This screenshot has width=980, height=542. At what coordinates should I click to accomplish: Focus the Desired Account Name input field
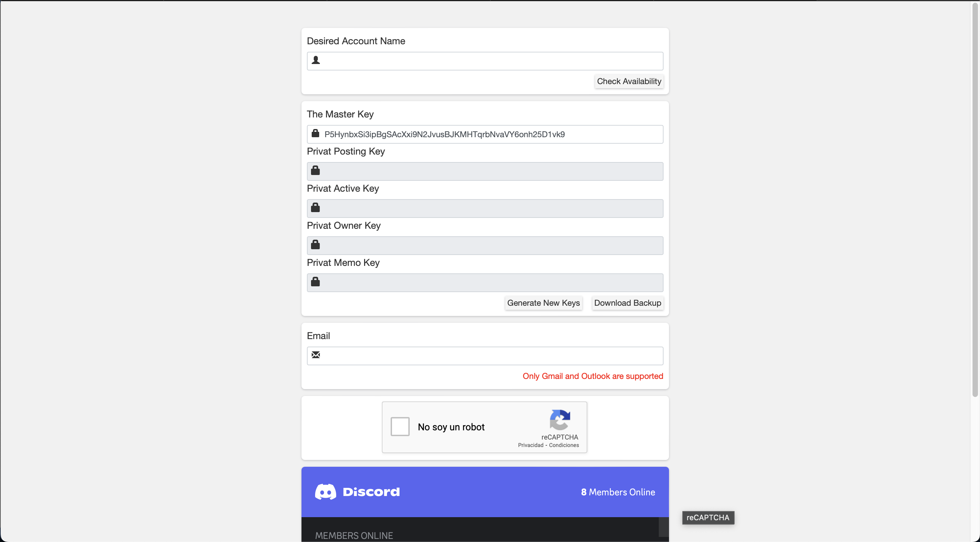coord(485,61)
